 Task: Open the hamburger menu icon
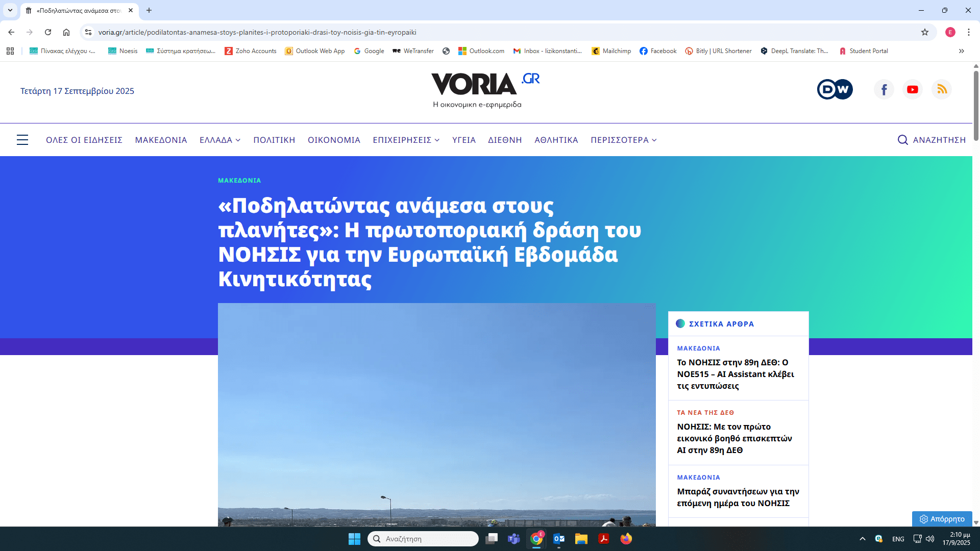tap(22, 140)
